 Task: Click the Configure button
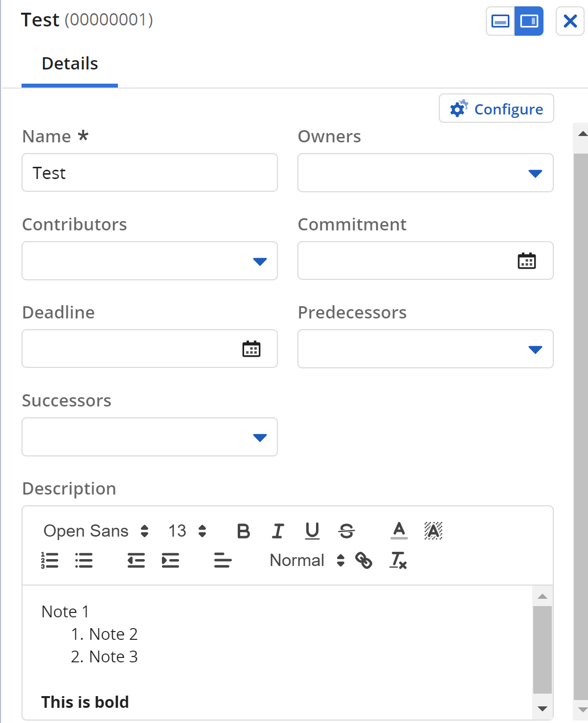pyautogui.click(x=497, y=109)
